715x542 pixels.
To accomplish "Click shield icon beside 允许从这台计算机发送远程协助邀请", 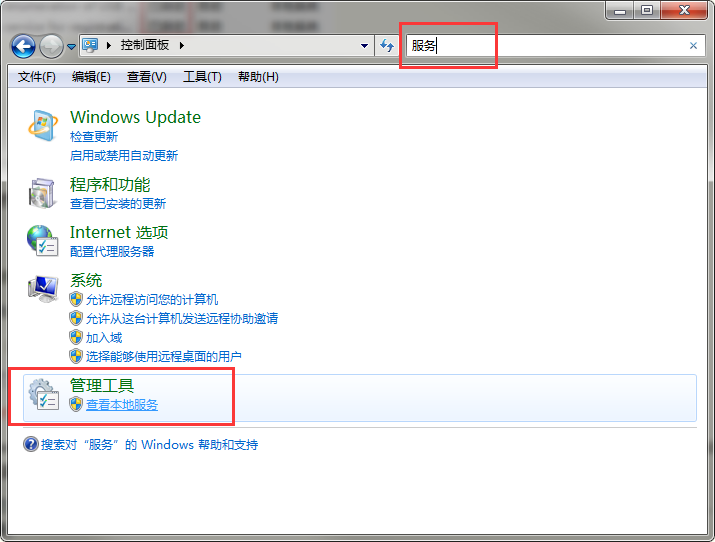I will point(76,318).
